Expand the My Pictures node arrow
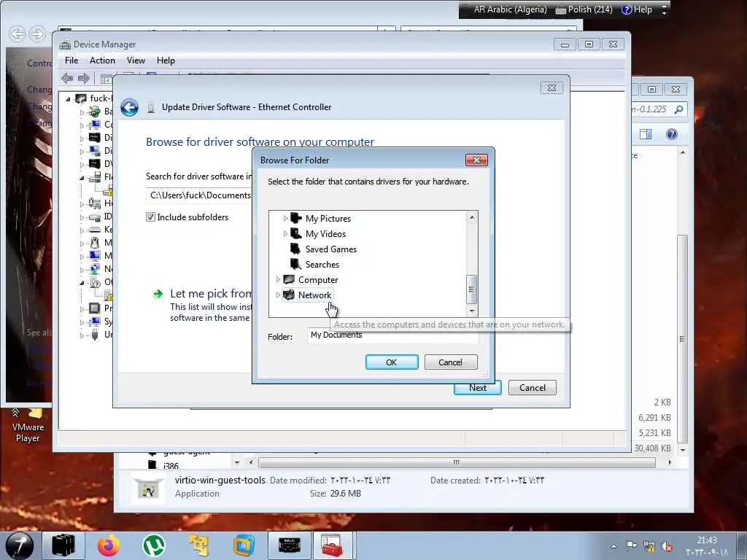The image size is (747, 560). pos(285,219)
